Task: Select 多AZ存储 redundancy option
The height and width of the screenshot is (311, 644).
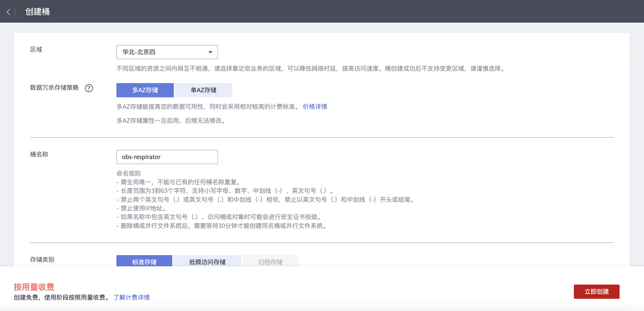Action: 145,90
